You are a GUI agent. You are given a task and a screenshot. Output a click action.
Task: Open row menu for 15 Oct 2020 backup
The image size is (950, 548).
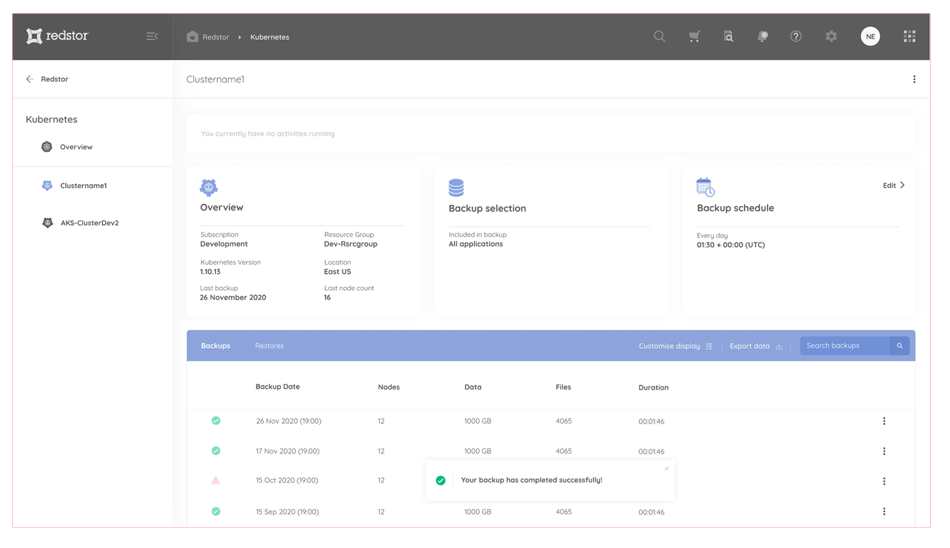[884, 481]
